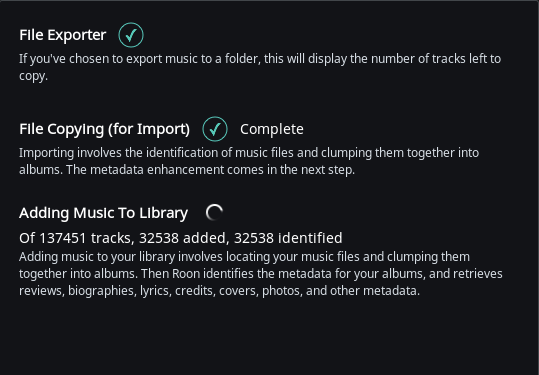
Task: Select the Adding Music To Library heading
Action: [x=103, y=213]
